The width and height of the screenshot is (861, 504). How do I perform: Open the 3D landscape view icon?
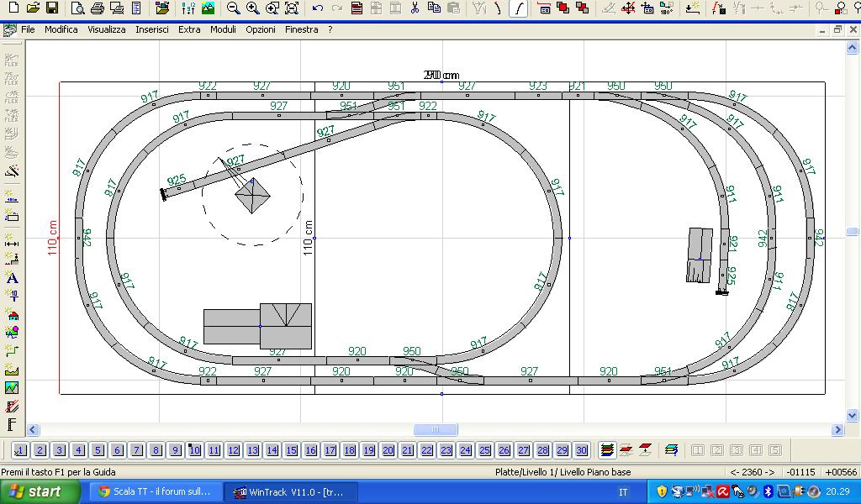point(209,8)
